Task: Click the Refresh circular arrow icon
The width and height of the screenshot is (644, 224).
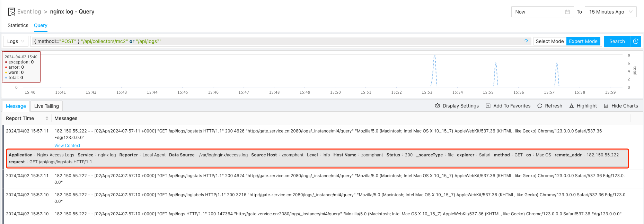Action: [x=540, y=106]
